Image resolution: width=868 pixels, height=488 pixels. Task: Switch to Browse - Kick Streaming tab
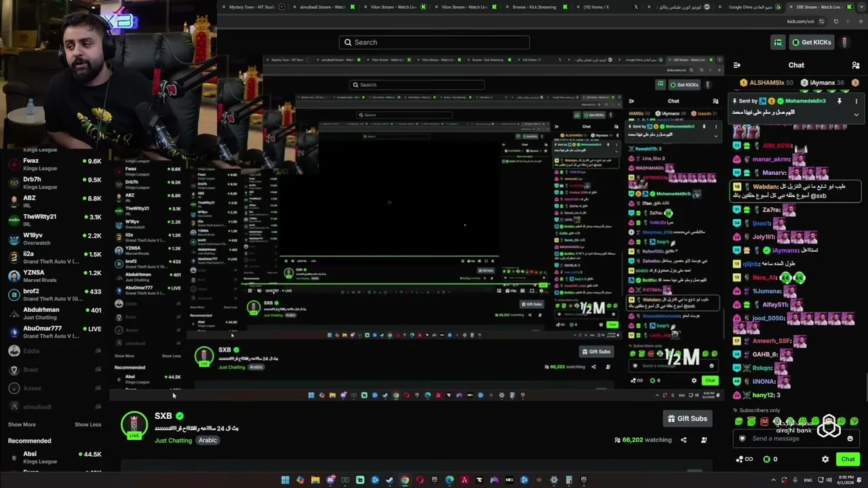click(x=536, y=7)
